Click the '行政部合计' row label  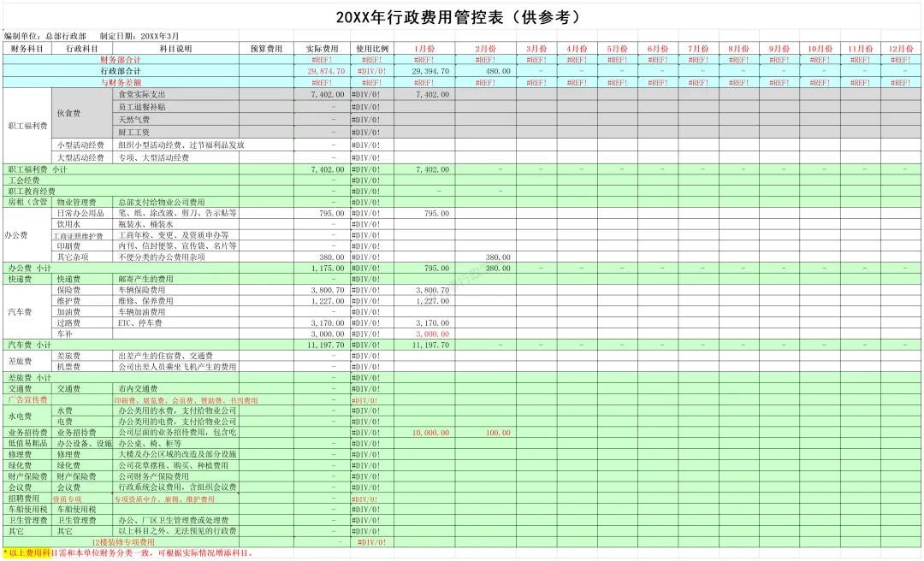[121, 71]
